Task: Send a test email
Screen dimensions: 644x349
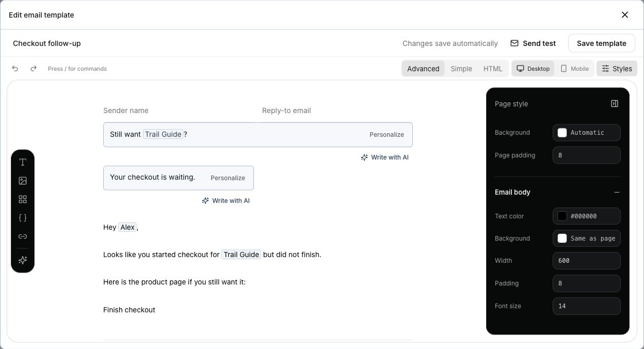Action: (x=533, y=43)
